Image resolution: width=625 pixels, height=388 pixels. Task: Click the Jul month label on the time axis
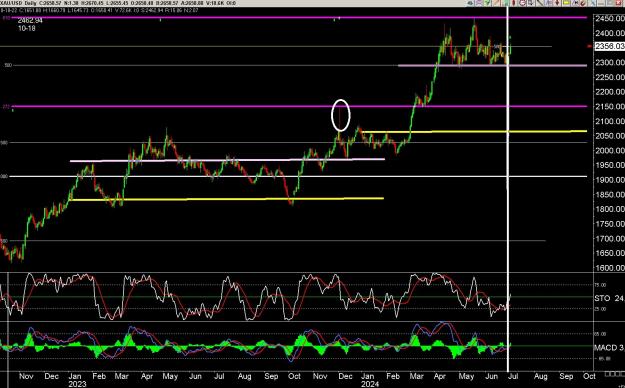point(514,376)
